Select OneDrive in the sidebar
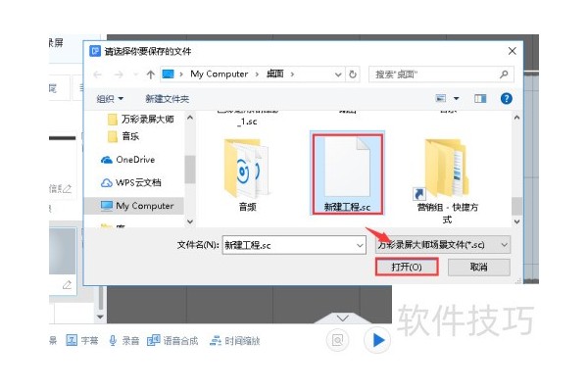 coord(127,160)
